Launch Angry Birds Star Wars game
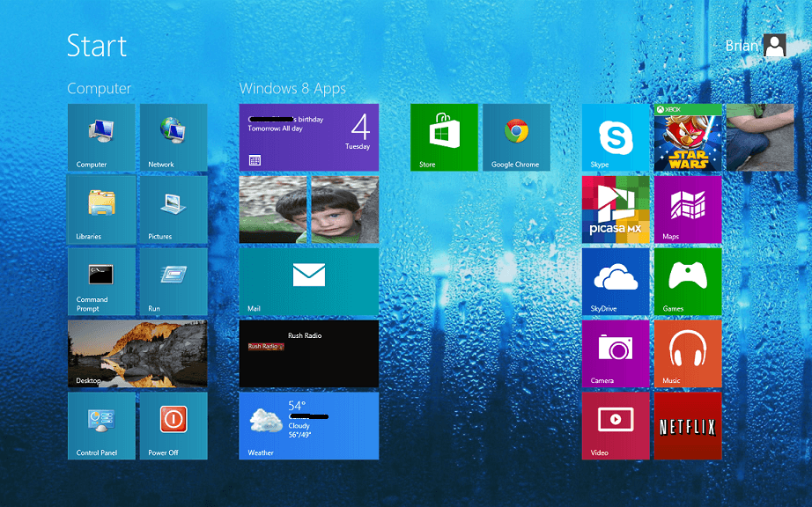Screen dimensions: 812x507 tap(687, 137)
